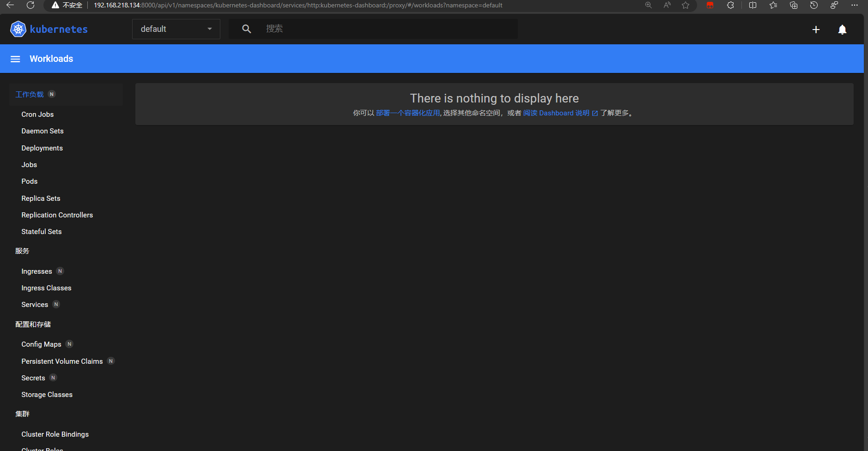Screen dimensions: 868x451
Task: Reload the page in browser
Action: (30, 5)
